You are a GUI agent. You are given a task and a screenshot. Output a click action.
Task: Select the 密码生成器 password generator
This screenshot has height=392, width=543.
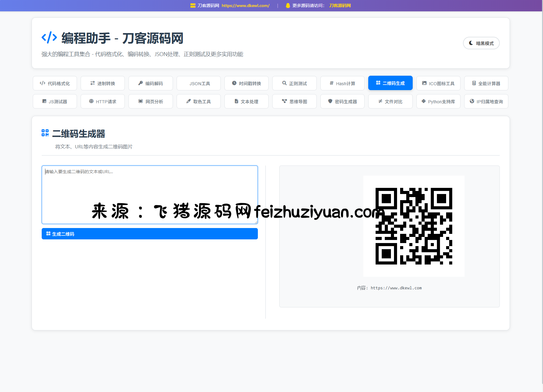(342, 101)
